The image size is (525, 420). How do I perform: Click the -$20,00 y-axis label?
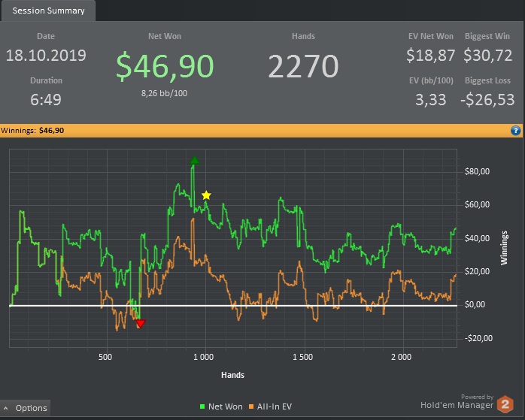(478, 338)
